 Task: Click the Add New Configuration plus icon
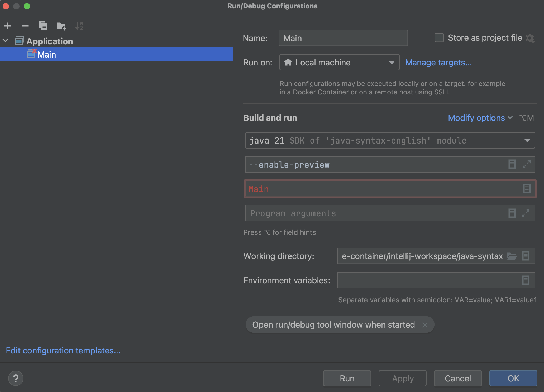[7, 26]
